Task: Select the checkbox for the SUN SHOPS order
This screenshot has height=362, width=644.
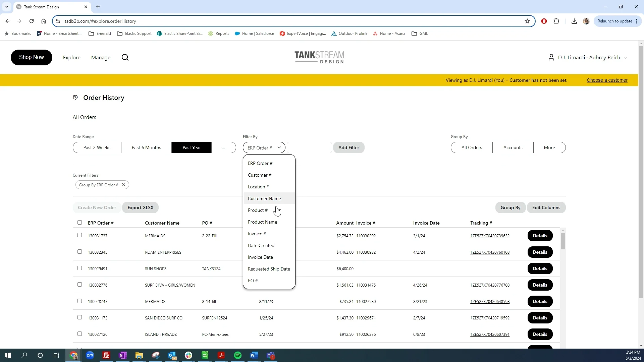Action: click(79, 268)
